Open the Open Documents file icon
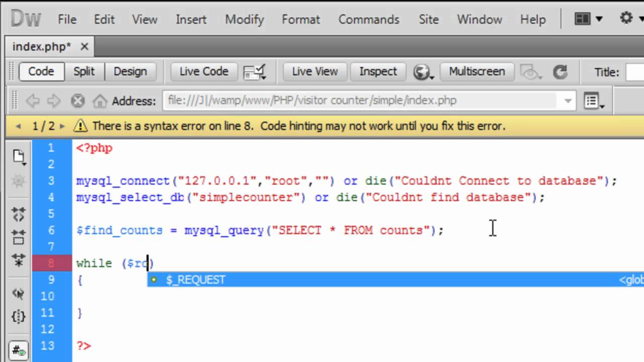644x362 pixels. click(x=19, y=156)
